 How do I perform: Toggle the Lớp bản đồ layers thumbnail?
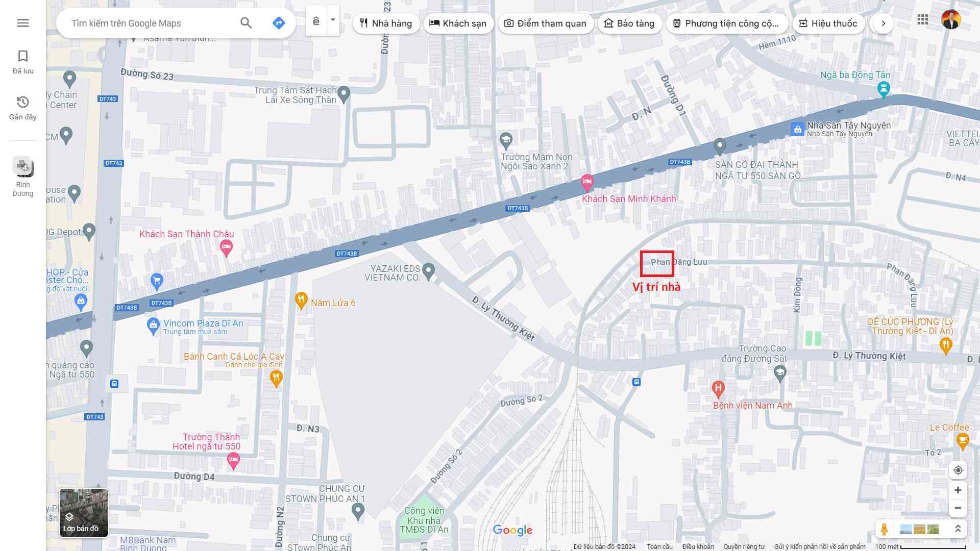pos(84,513)
